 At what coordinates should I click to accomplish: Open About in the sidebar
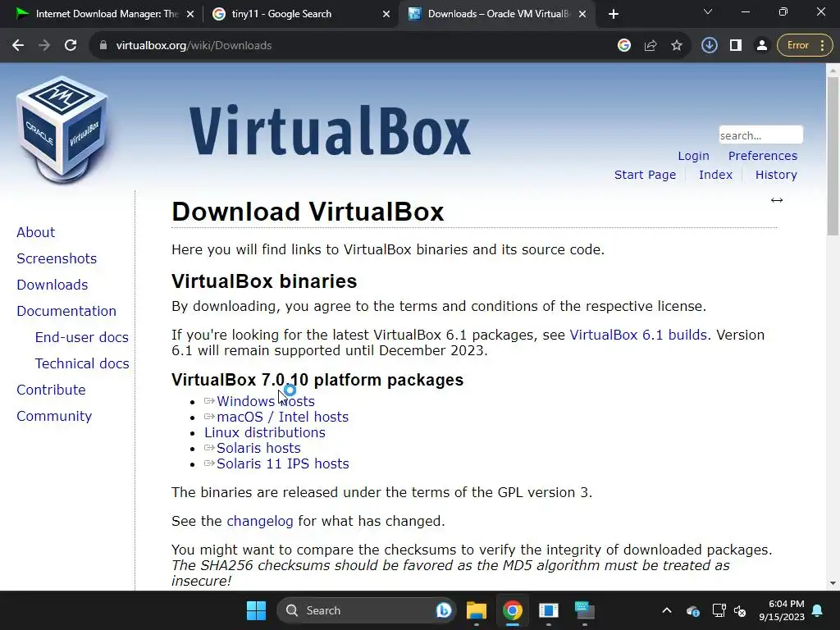click(x=35, y=232)
